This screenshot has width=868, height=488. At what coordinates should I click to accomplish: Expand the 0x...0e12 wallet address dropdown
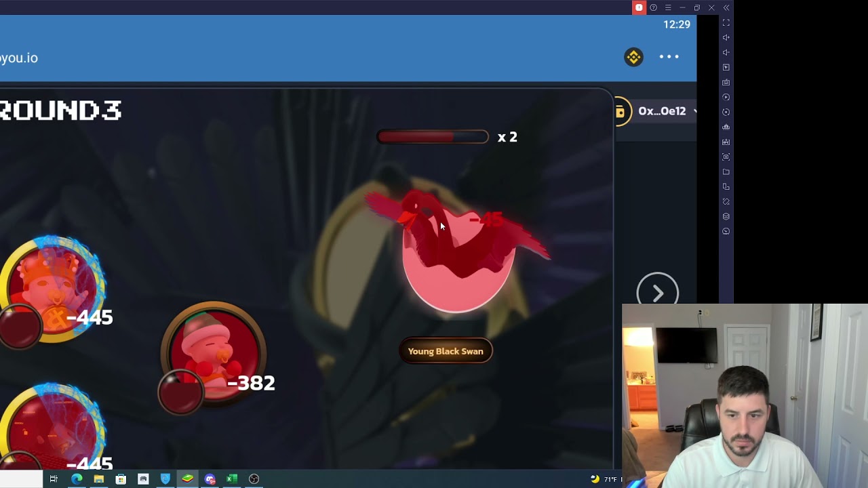click(667, 111)
